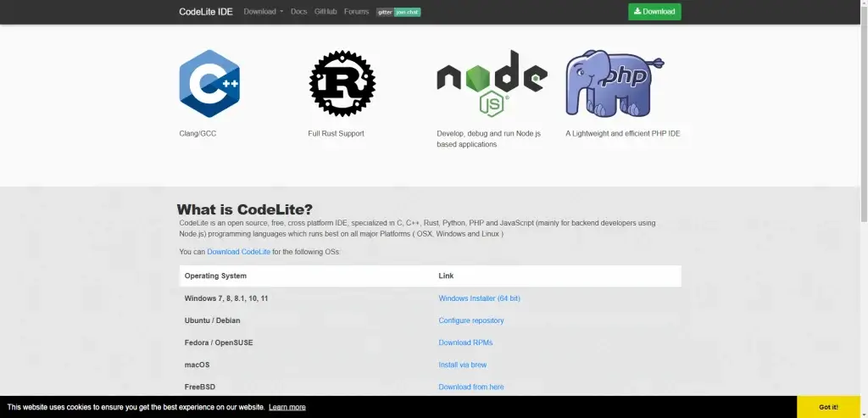
Task: Click the Link column header
Action: coord(446,276)
